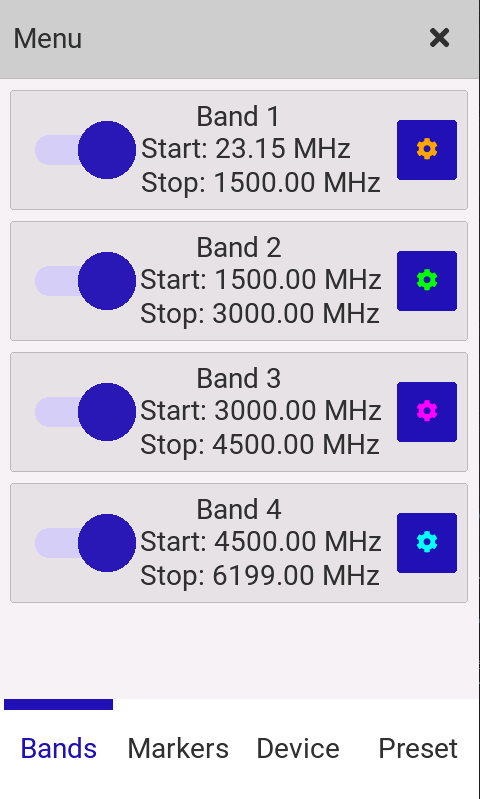Screen dimensions: 480x799
Task: Click the Menu header title
Action: pos(47,39)
